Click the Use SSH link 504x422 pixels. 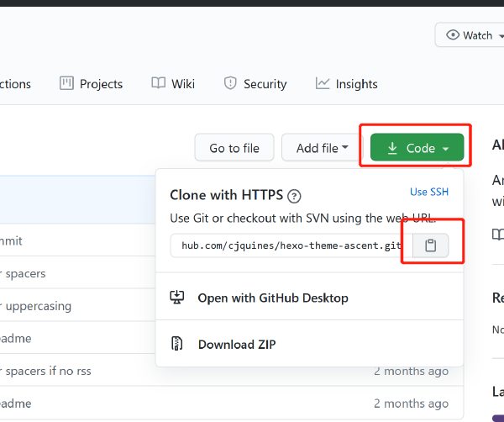click(x=429, y=192)
